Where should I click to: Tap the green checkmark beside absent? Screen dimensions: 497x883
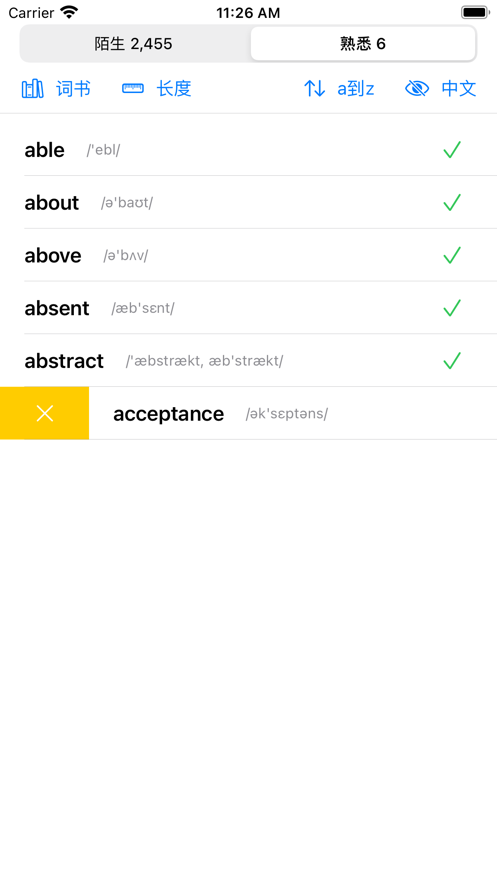click(x=452, y=308)
